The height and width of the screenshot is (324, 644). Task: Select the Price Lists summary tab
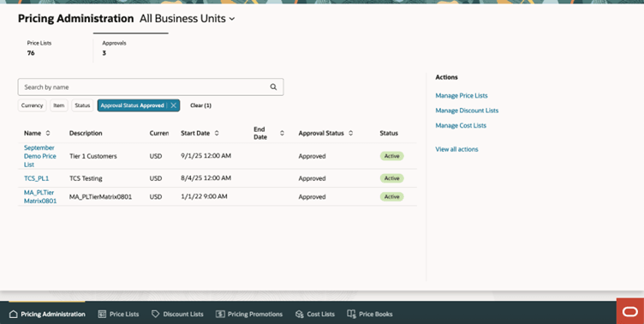[x=56, y=48]
